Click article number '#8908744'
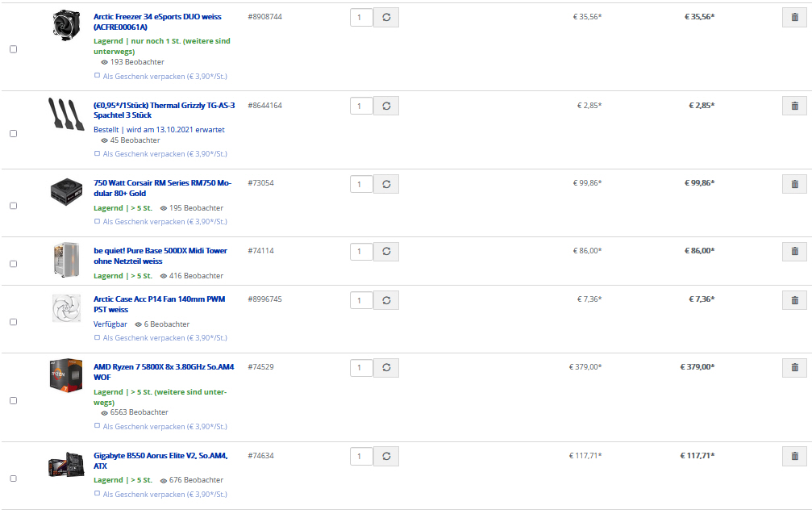 click(264, 17)
